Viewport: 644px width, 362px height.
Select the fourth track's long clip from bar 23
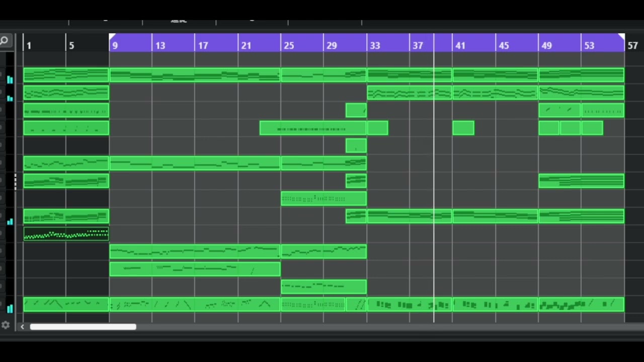(313, 128)
